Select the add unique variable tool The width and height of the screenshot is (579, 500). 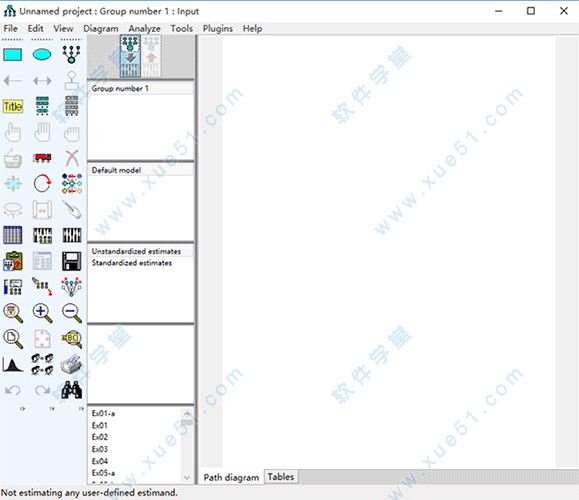coord(71,81)
